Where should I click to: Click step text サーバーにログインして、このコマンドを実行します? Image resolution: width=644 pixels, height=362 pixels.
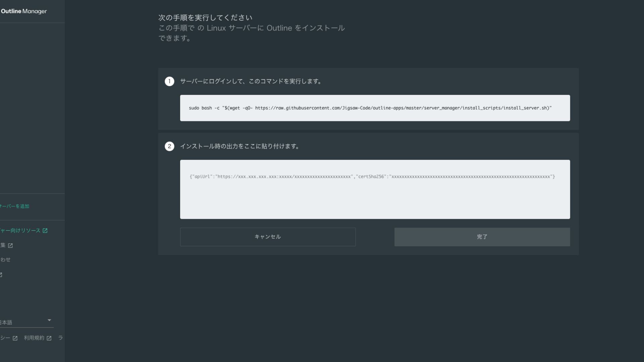(251, 81)
